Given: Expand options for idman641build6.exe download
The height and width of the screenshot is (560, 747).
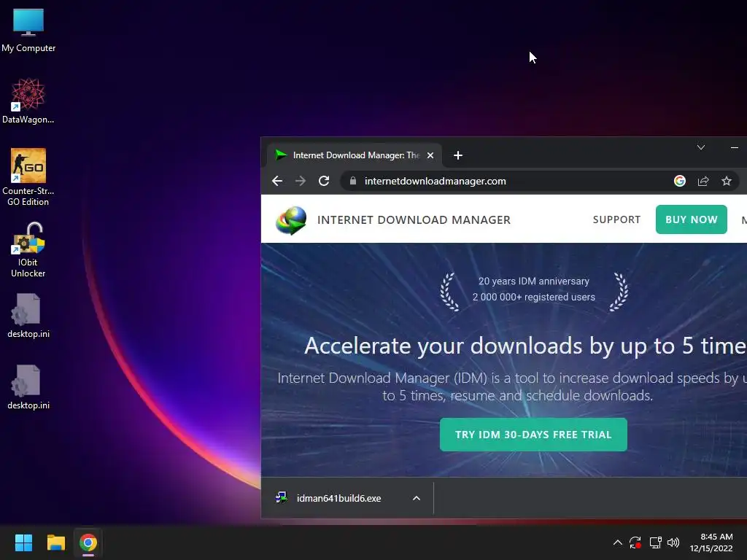Looking at the screenshot, I should coord(417,498).
